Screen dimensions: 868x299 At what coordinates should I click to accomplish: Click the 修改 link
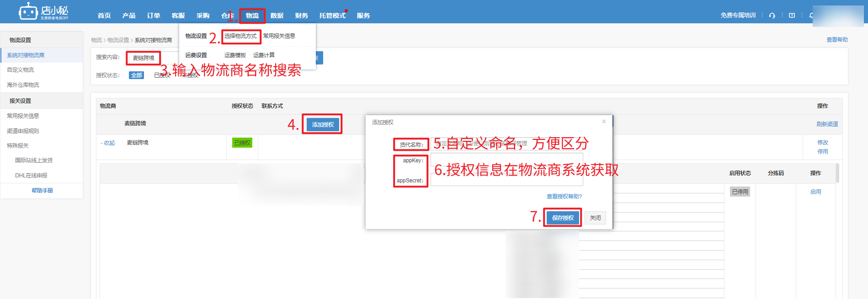point(823,143)
